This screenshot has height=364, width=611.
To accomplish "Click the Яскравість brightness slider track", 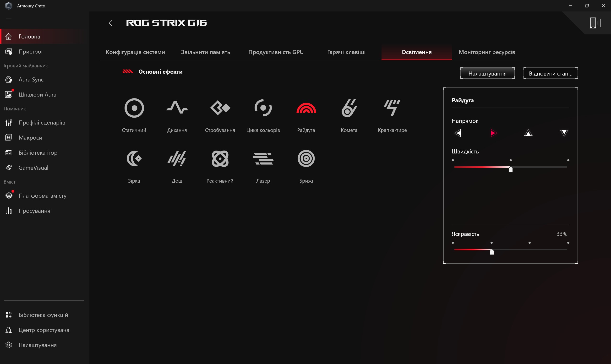I will point(530,250).
